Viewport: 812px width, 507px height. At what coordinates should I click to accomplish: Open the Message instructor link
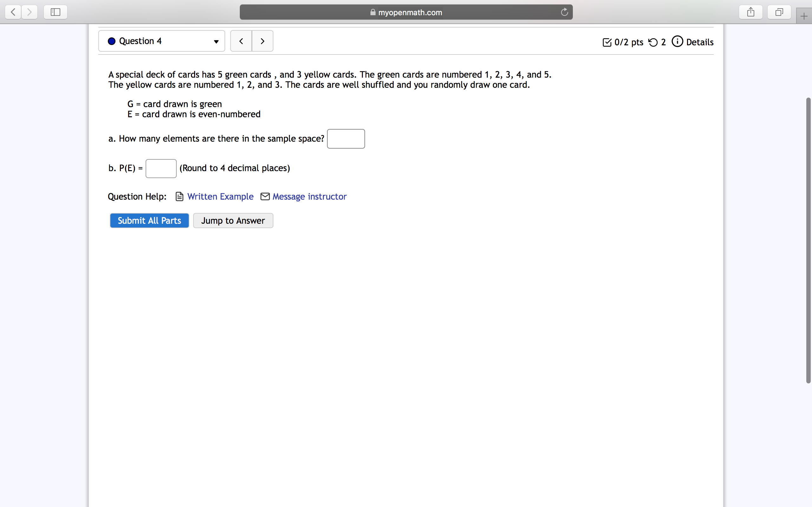[x=309, y=196]
